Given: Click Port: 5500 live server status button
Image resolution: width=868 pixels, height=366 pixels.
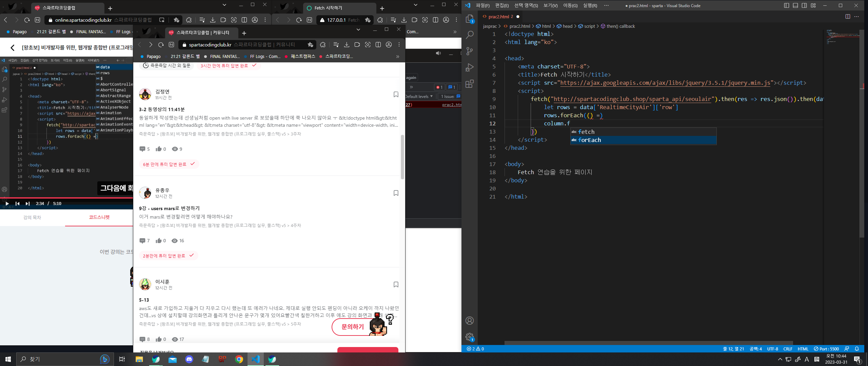Looking at the screenshot, I should [x=826, y=349].
